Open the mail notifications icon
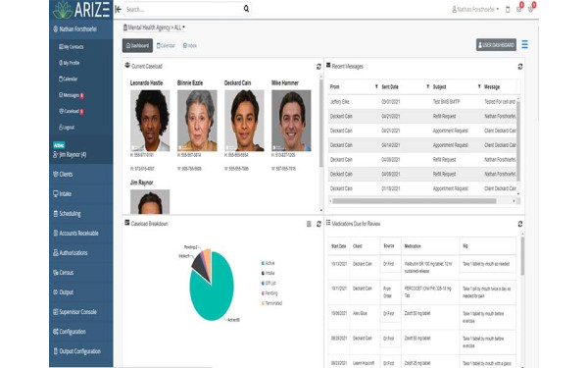Image resolution: width=588 pixels, height=368 pixels. coord(519,9)
